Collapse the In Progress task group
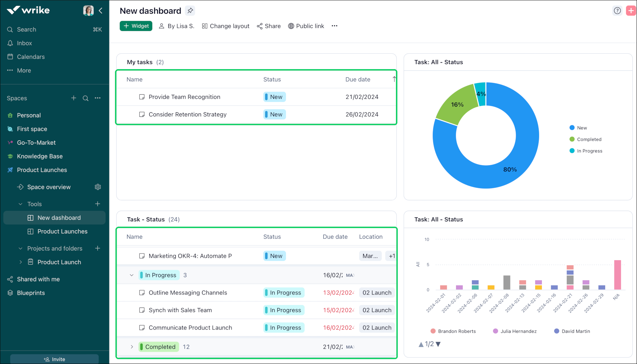This screenshot has width=637, height=364. (132, 275)
